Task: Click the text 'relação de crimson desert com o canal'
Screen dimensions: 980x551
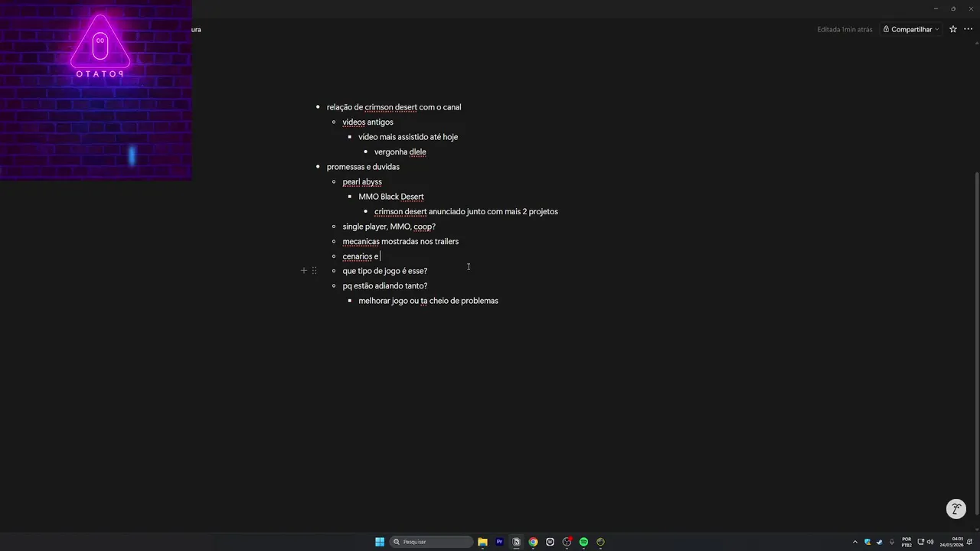Action: [394, 107]
